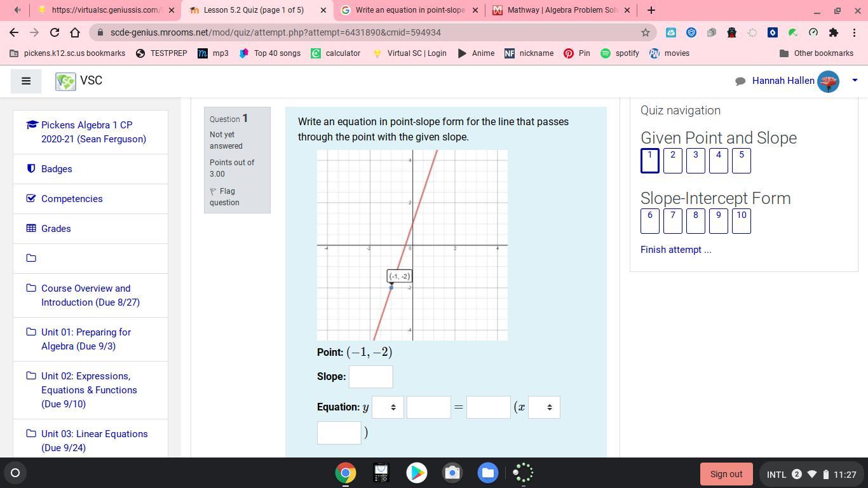Bookmark this page with the star
This screenshot has width=868, height=488.
[646, 32]
